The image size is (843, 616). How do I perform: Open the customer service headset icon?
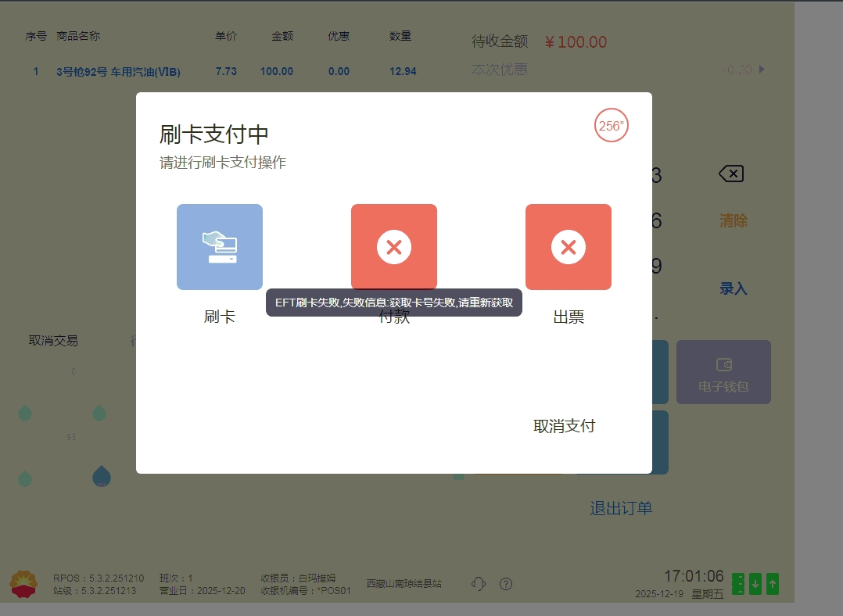(x=479, y=583)
